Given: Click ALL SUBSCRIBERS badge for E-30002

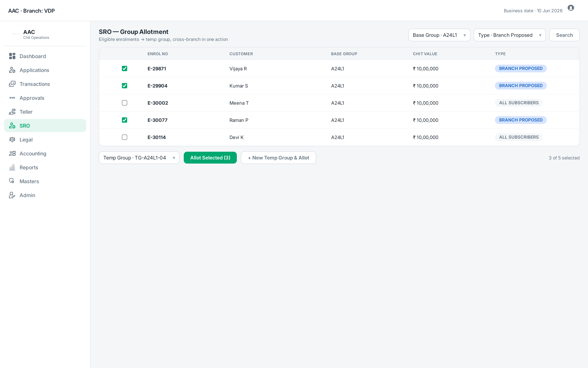Looking at the screenshot, I should coord(519,103).
